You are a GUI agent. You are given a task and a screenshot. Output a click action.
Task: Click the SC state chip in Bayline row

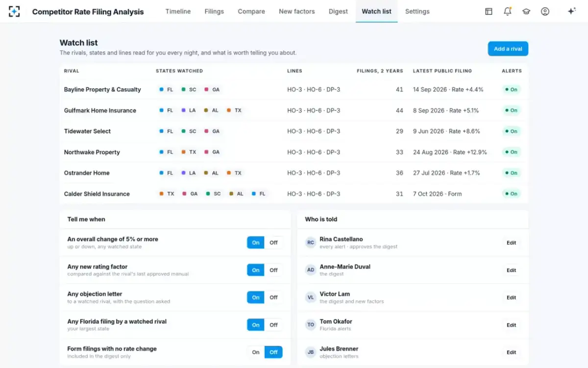point(189,90)
